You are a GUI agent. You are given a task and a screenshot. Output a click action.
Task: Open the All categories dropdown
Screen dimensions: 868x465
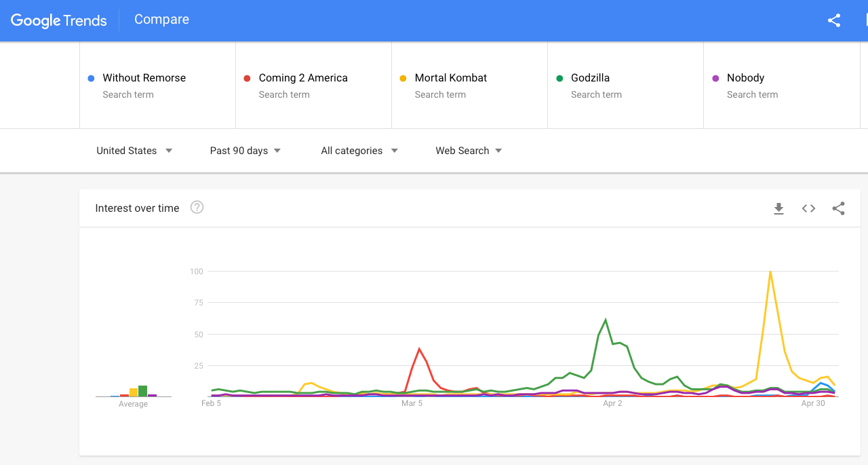(359, 151)
